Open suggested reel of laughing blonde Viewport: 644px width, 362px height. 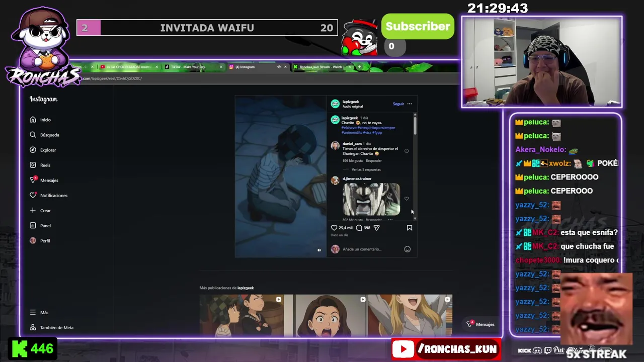pyautogui.click(x=410, y=315)
